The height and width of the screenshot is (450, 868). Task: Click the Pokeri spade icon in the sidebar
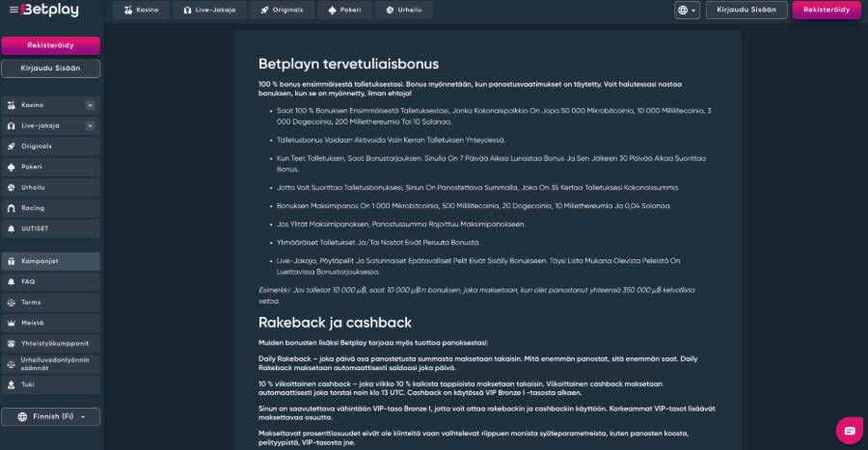(x=11, y=167)
